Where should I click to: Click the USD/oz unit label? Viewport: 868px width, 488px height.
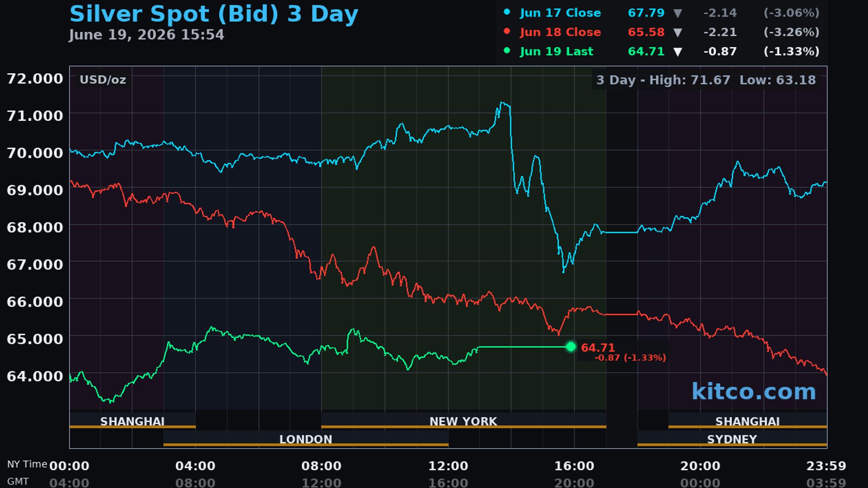103,80
